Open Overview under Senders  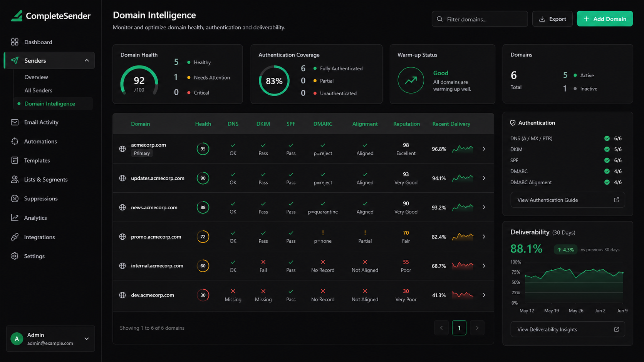point(36,77)
